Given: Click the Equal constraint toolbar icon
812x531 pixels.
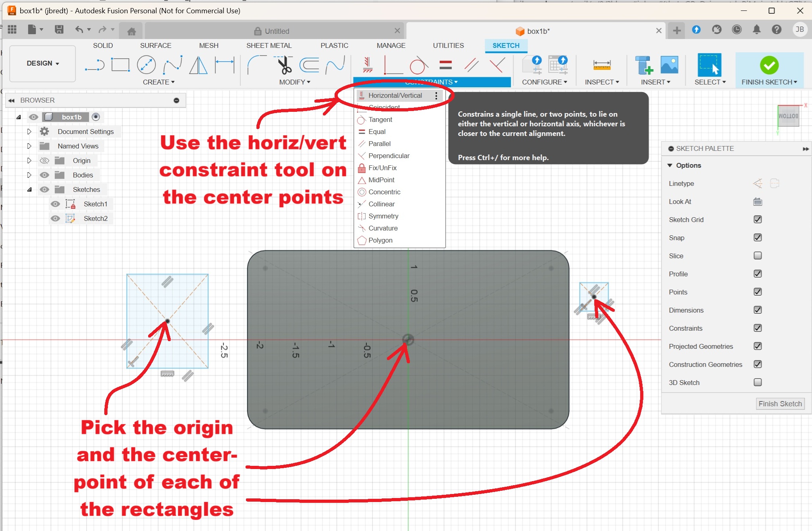Looking at the screenshot, I should (445, 65).
